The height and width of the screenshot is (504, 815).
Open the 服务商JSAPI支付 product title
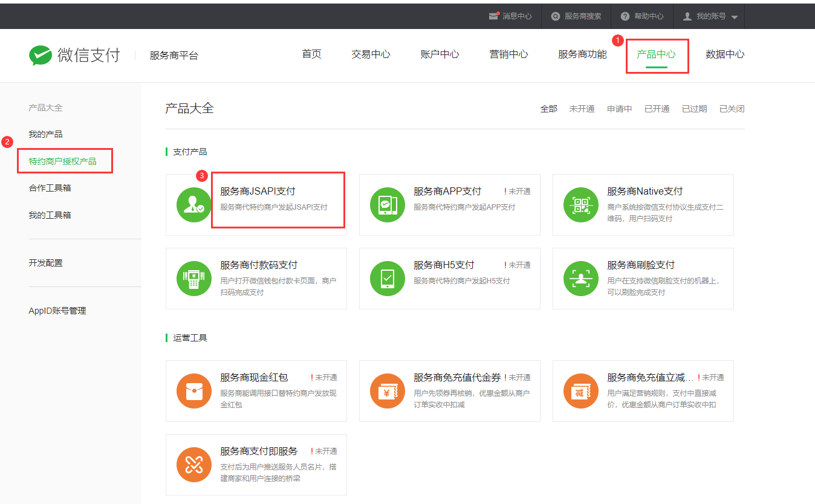pyautogui.click(x=258, y=191)
